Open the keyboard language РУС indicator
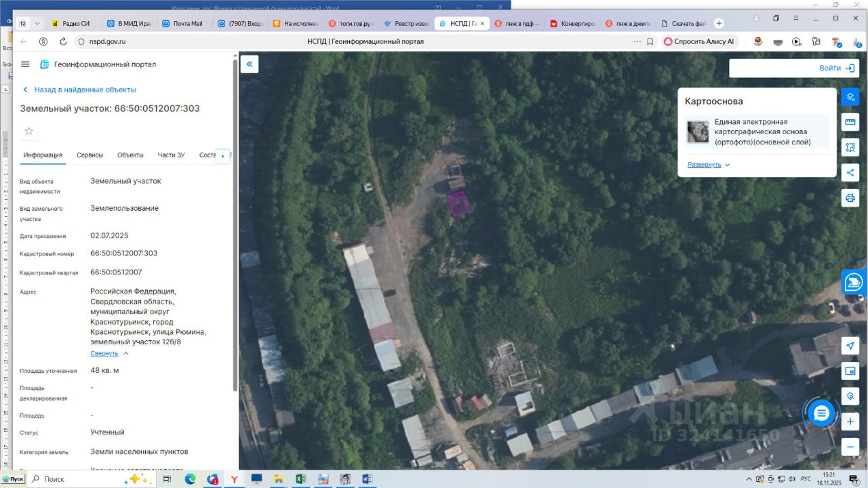The height and width of the screenshot is (488, 868). [806, 479]
